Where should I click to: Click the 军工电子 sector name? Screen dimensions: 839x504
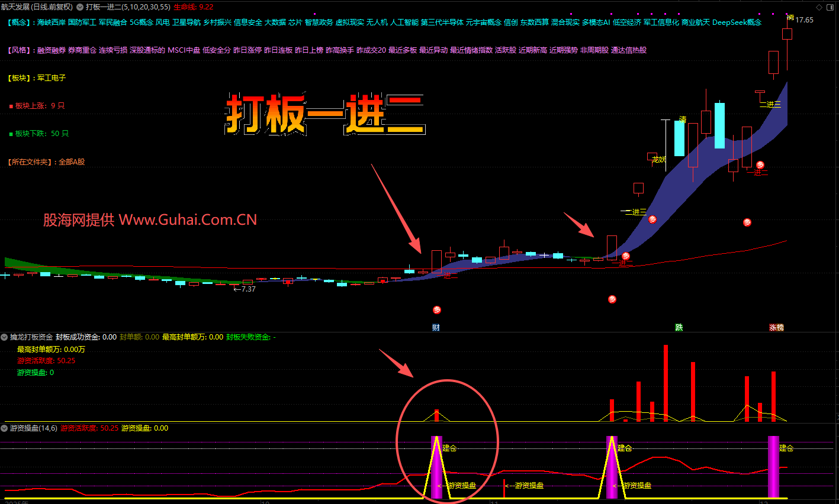click(x=52, y=78)
